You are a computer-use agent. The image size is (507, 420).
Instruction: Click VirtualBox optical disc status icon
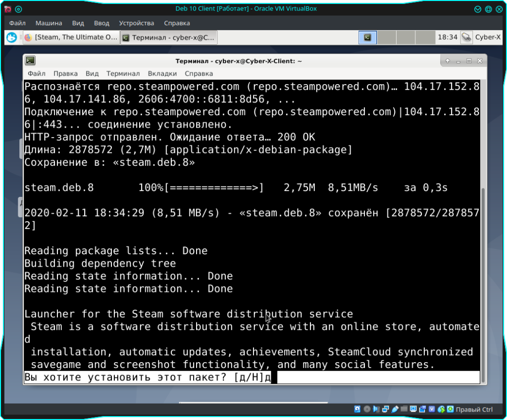click(x=367, y=409)
